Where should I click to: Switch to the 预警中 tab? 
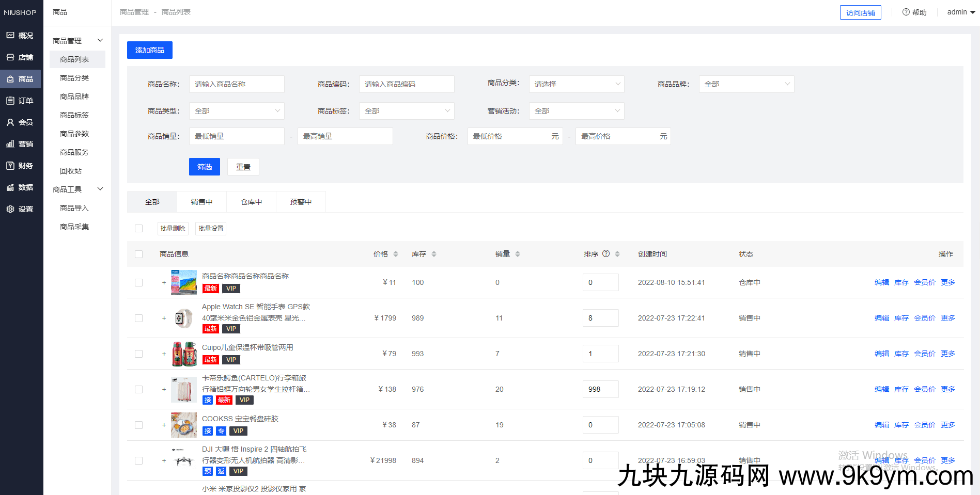tap(301, 202)
